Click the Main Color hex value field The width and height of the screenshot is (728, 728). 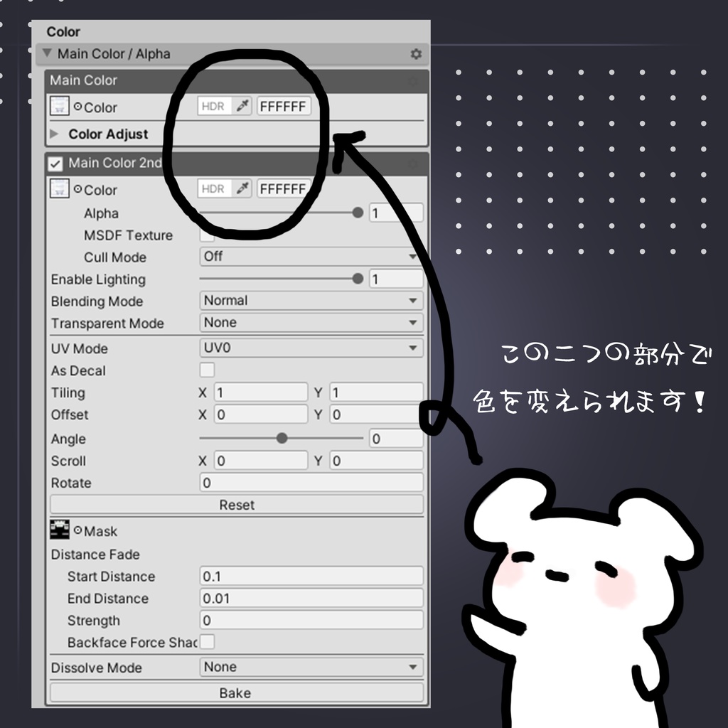click(x=284, y=107)
